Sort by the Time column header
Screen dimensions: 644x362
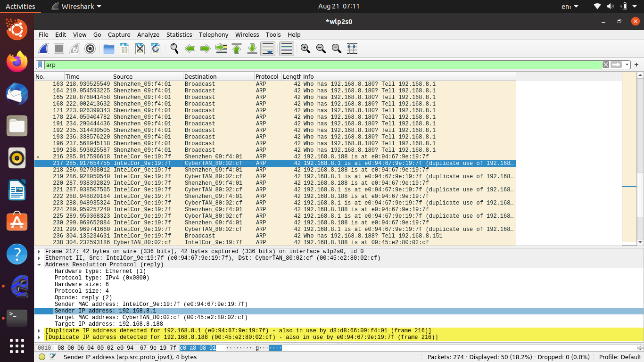coord(88,76)
